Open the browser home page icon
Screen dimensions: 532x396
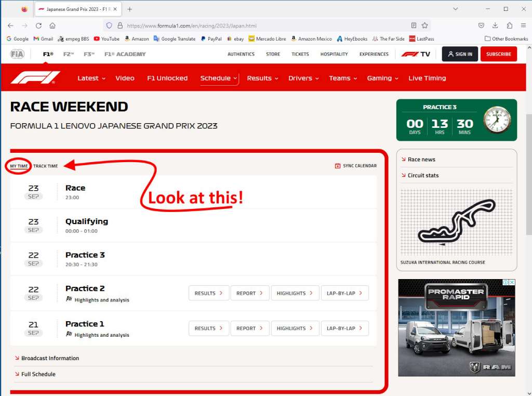(52, 25)
